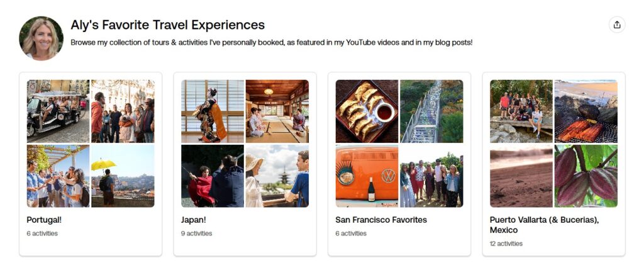Click the pagoda view photo in Japan

tap(277, 176)
